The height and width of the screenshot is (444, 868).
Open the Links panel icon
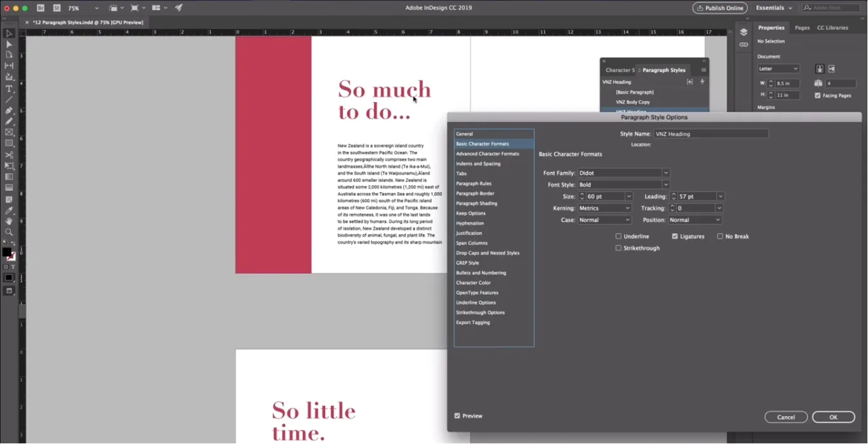744,44
